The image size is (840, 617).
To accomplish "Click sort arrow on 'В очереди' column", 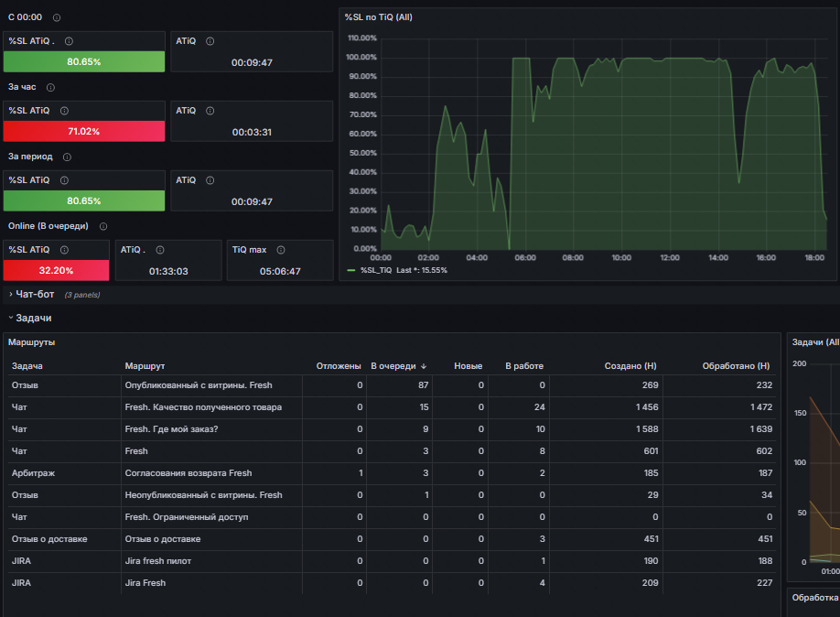I will click(x=424, y=366).
